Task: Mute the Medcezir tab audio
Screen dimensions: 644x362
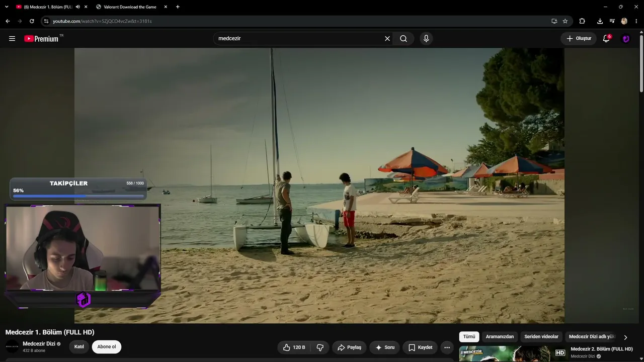Action: (x=77, y=7)
